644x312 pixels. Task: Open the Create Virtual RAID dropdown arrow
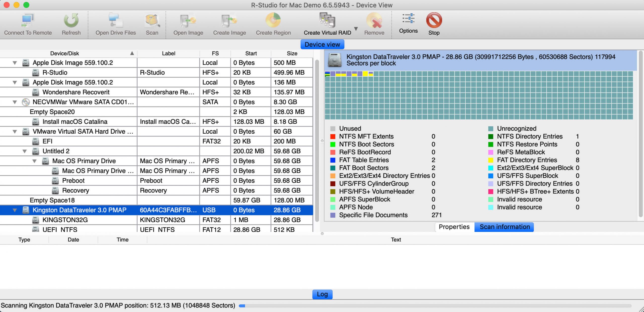coord(356,29)
